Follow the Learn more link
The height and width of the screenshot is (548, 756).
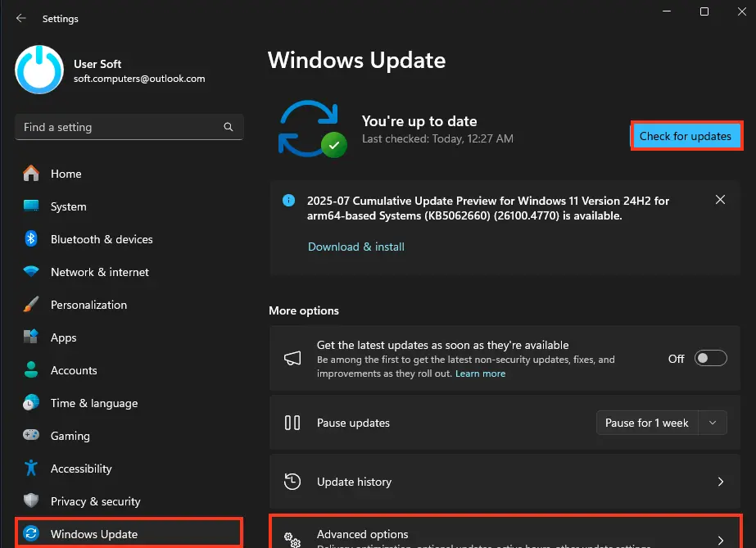[x=480, y=374]
